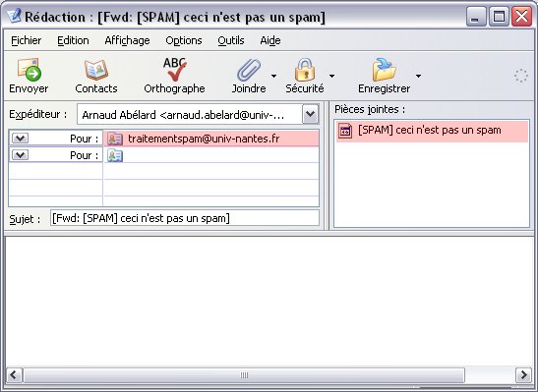Click the horizontal scrollbar thumb
Screen dimensions: 538x392
[x=244, y=375]
